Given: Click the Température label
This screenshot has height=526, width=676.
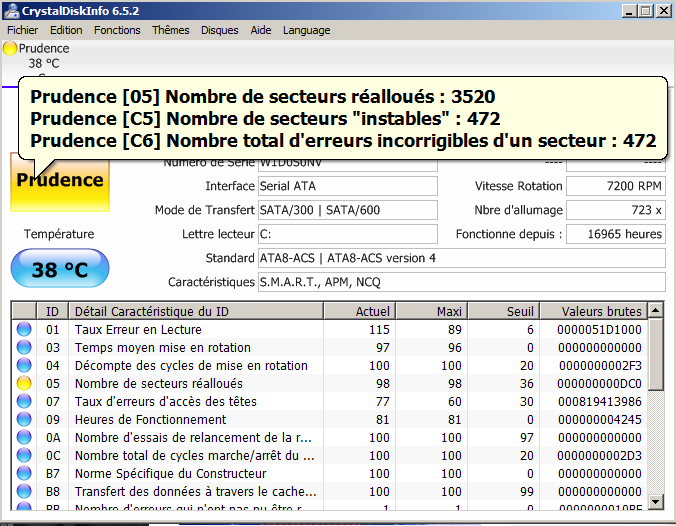Looking at the screenshot, I should (59, 234).
